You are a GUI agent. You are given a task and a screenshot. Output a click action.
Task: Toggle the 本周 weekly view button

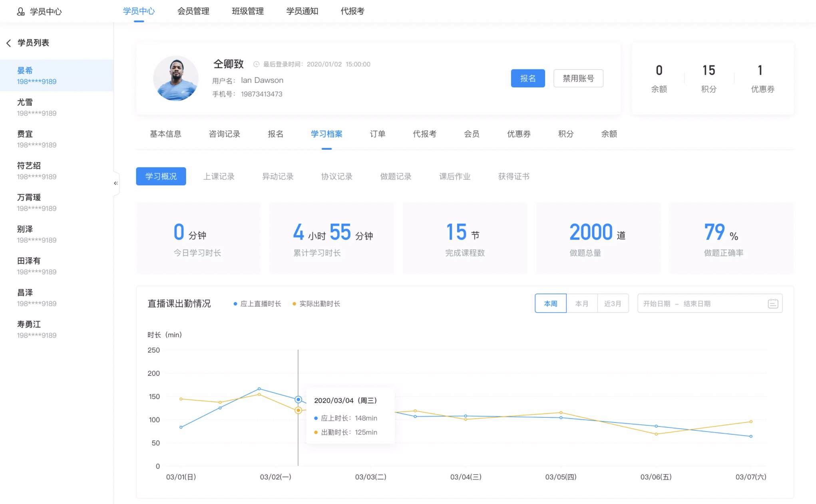[549, 304]
